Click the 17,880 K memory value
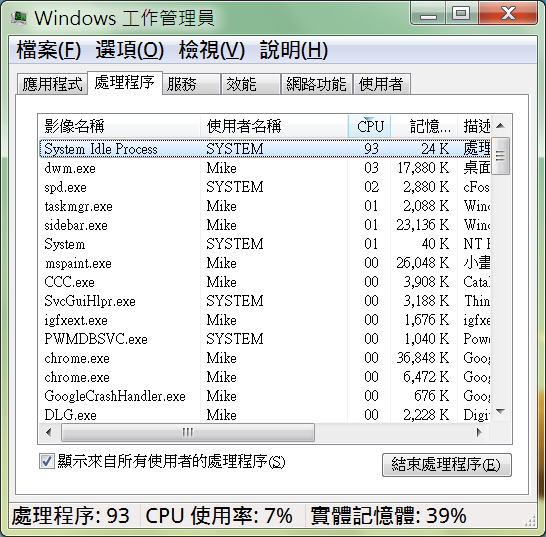The width and height of the screenshot is (546, 537). (423, 168)
